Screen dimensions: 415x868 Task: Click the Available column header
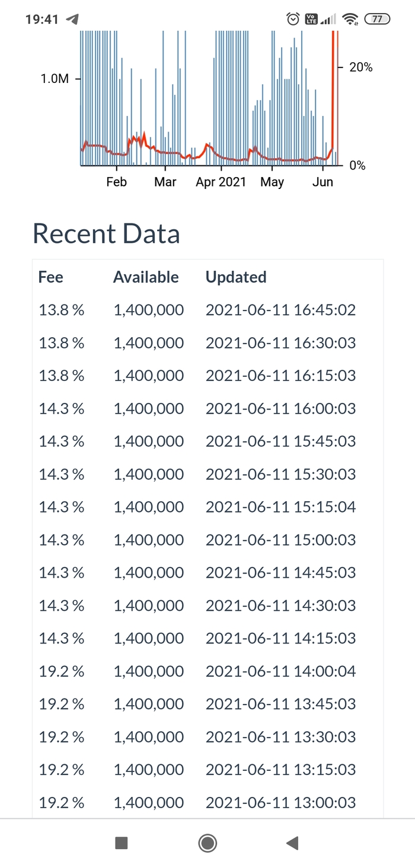pyautogui.click(x=146, y=277)
